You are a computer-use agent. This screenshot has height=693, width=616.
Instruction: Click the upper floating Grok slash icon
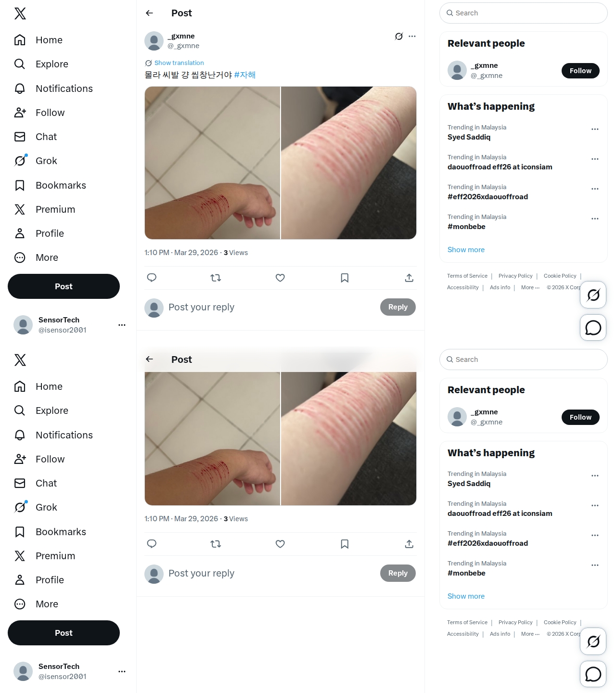click(593, 295)
